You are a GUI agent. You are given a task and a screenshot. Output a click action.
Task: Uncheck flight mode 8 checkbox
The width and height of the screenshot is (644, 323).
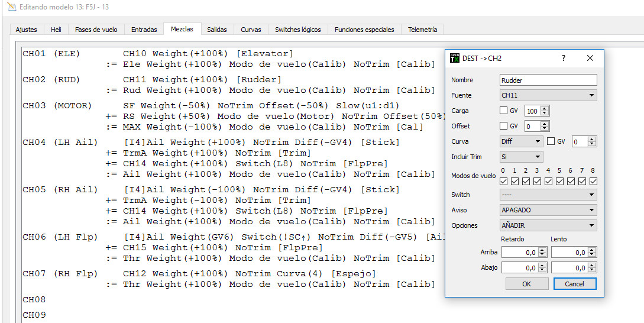pyautogui.click(x=593, y=182)
